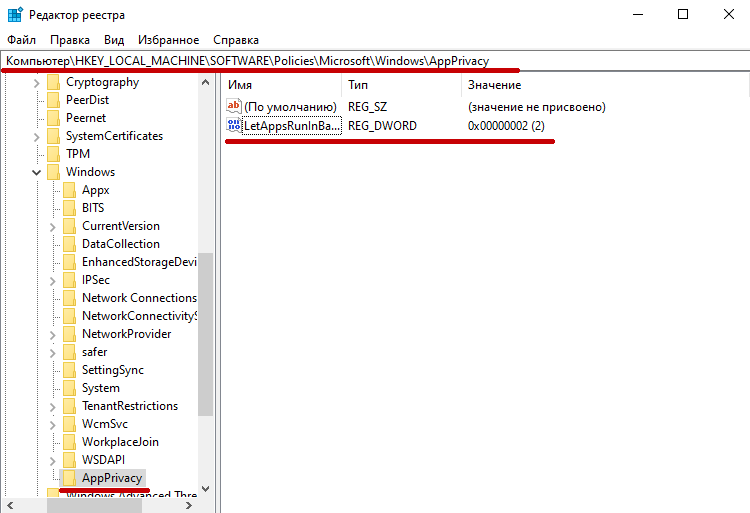Collapse the Windows key
750x513 pixels.
37,173
